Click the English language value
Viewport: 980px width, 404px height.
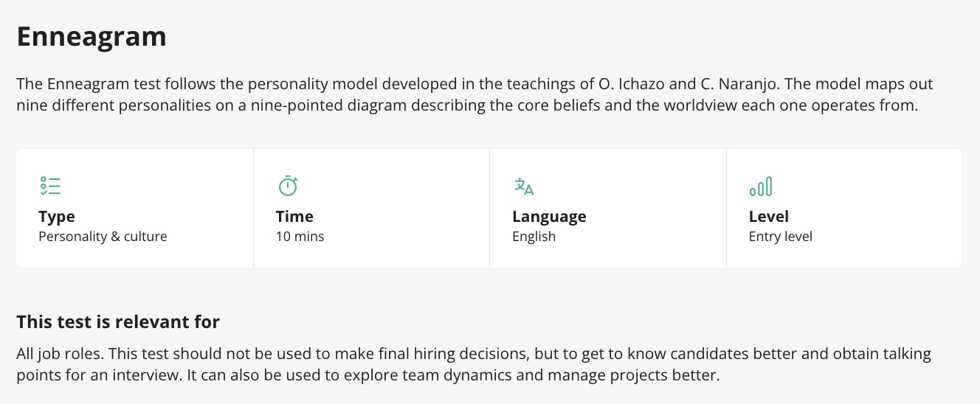tap(534, 237)
